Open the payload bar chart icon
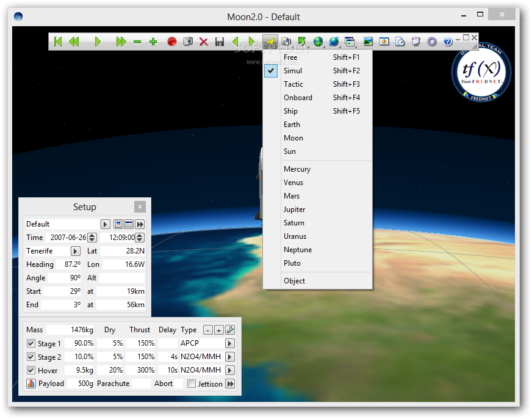This screenshot has width=532, height=419. pos(31,384)
